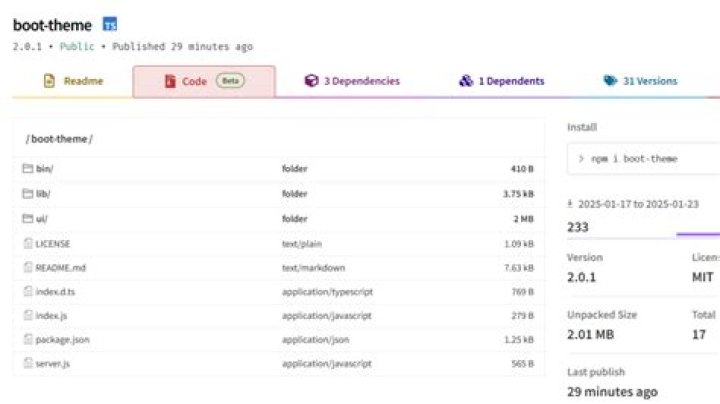Click the Dependents cubes icon
The height and width of the screenshot is (404, 720).
coord(466,81)
